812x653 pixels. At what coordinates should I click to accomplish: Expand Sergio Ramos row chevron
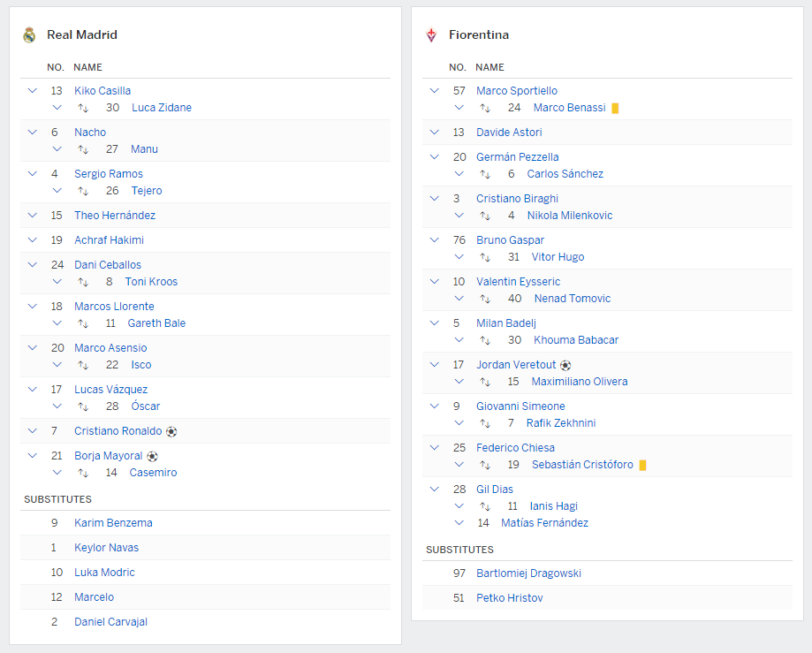(x=33, y=174)
